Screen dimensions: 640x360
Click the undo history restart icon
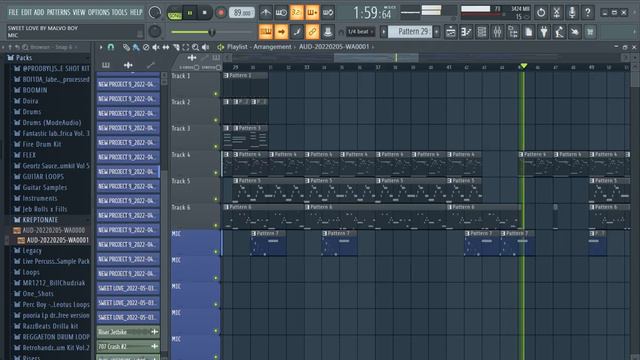(x=541, y=13)
